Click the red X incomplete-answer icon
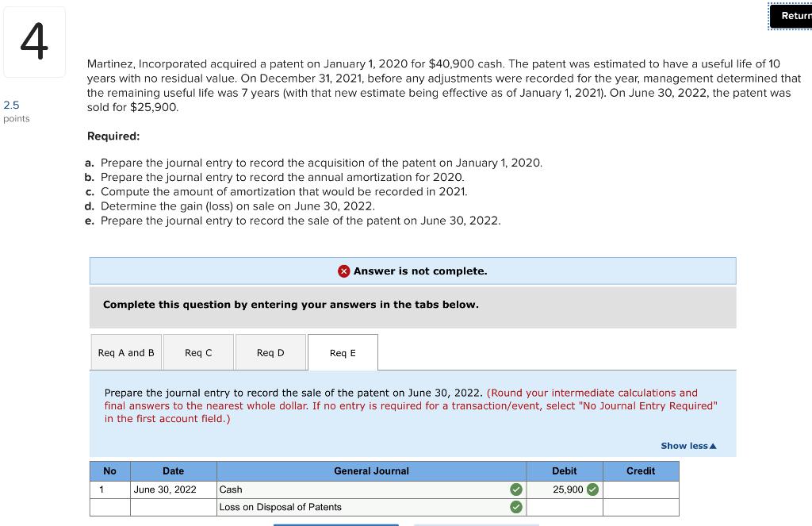812x526 pixels. point(343,271)
